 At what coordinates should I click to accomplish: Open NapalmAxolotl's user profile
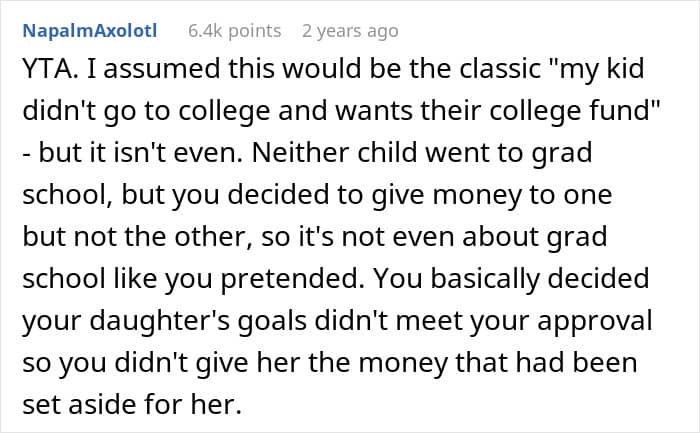tap(90, 30)
